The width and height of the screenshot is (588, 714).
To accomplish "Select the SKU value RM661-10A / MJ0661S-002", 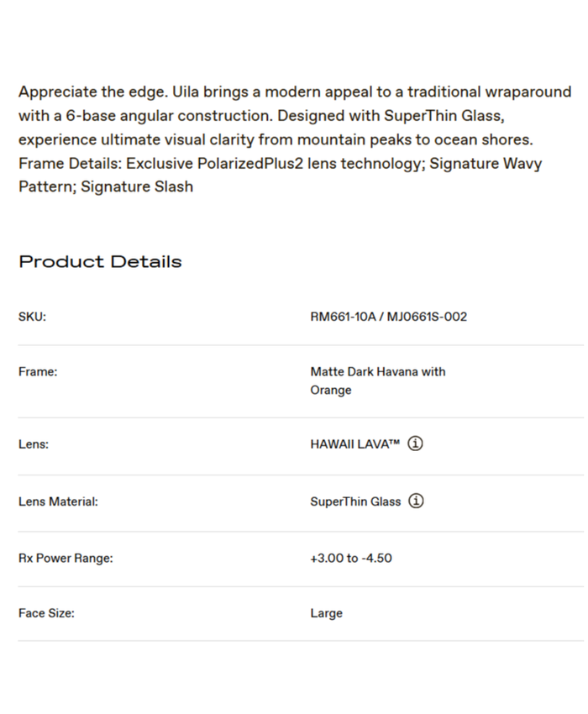I will 388,317.
